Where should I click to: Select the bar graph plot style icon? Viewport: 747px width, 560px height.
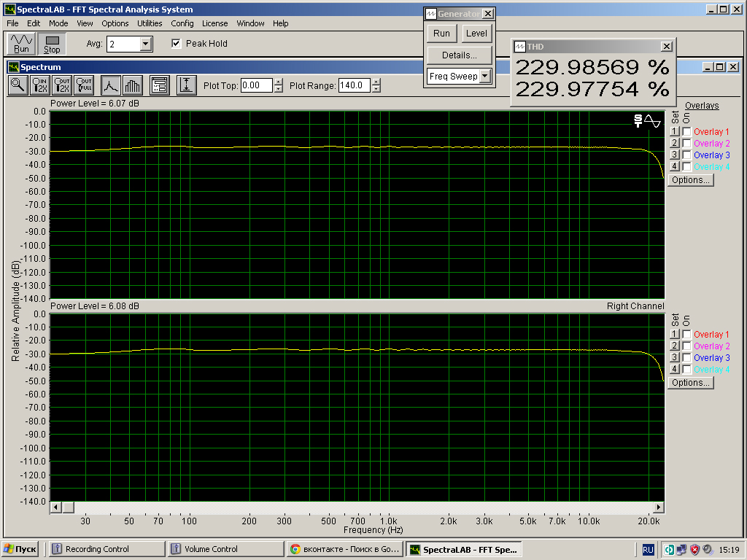[x=132, y=85]
